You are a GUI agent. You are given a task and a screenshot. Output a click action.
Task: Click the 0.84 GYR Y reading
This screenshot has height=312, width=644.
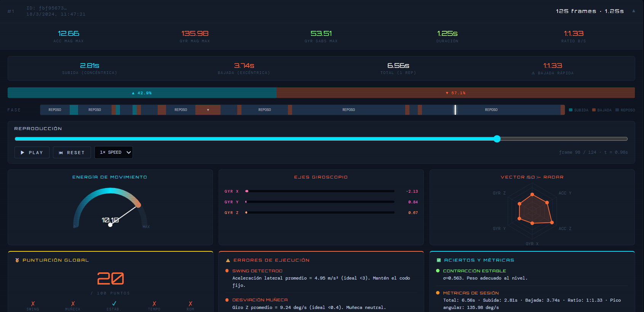coord(413,202)
